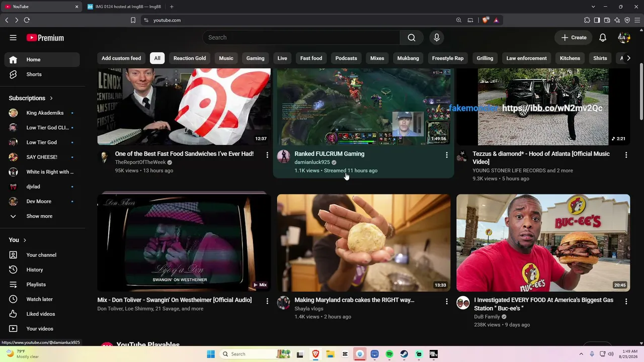Viewport: 644px width, 362px height.
Task: Reload the YouTube page
Action: pyautogui.click(x=27, y=20)
